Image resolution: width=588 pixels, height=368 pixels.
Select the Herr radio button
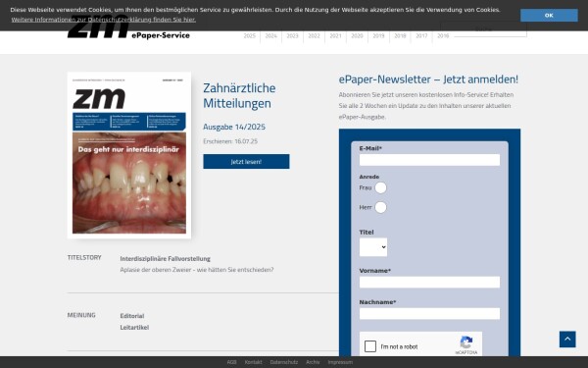pyautogui.click(x=380, y=207)
